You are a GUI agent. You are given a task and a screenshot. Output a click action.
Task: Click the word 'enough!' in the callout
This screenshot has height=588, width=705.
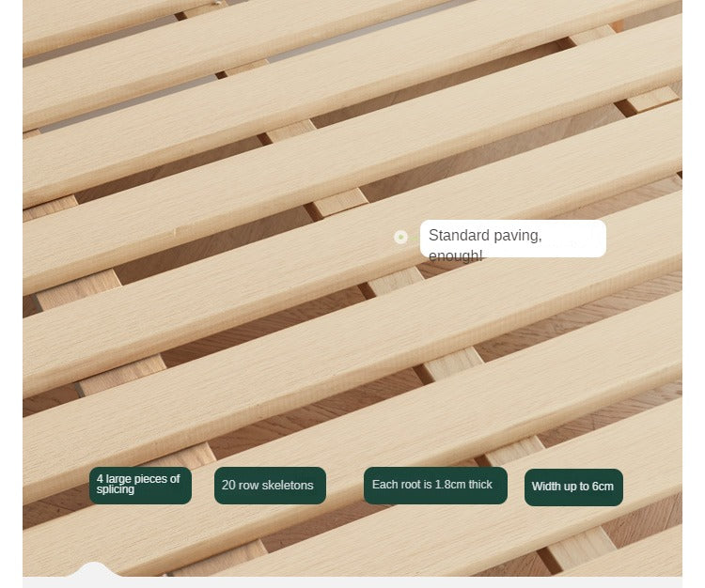click(x=456, y=255)
